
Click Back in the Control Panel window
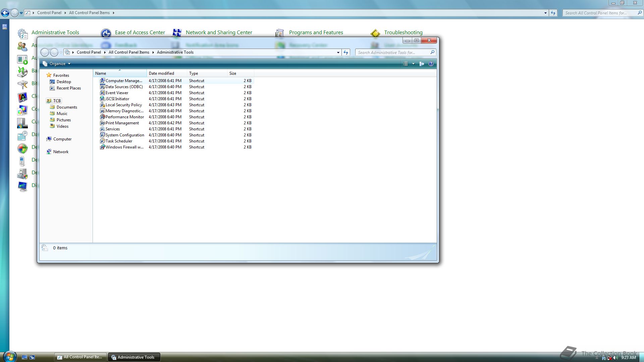5,13
